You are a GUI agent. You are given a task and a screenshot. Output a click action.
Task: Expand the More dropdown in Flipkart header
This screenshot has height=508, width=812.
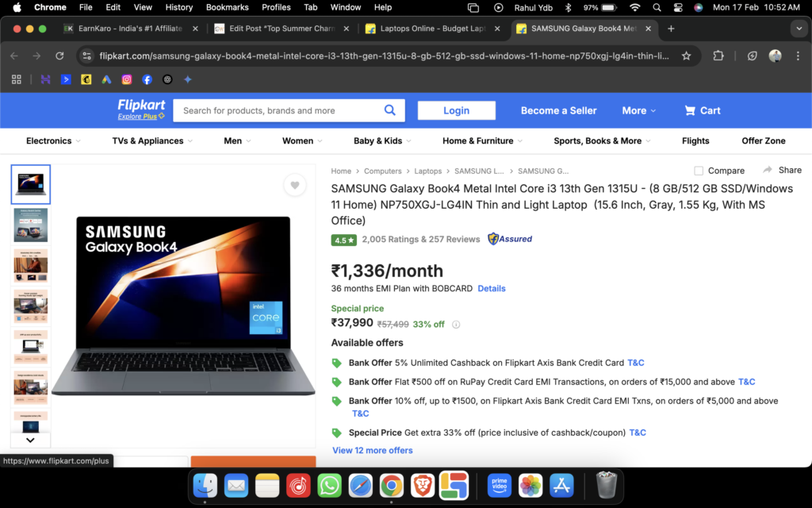[639, 110]
